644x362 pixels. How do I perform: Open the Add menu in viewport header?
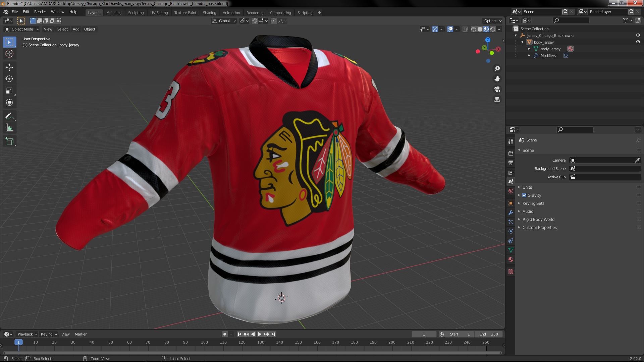tap(76, 29)
